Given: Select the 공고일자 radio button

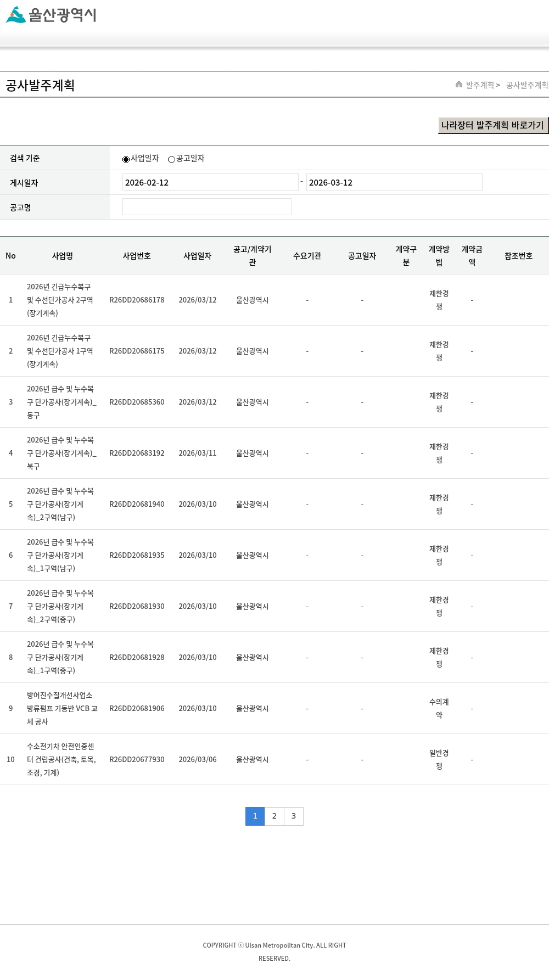Looking at the screenshot, I should tap(171, 159).
